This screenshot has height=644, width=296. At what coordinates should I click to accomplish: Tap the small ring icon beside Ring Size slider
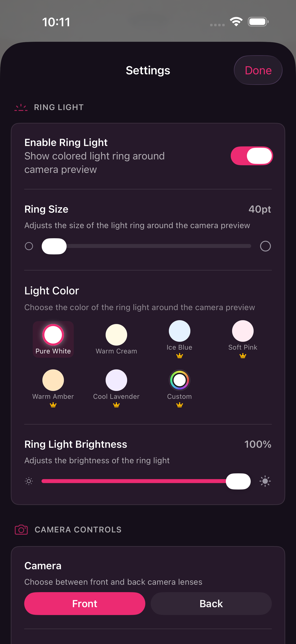click(29, 246)
